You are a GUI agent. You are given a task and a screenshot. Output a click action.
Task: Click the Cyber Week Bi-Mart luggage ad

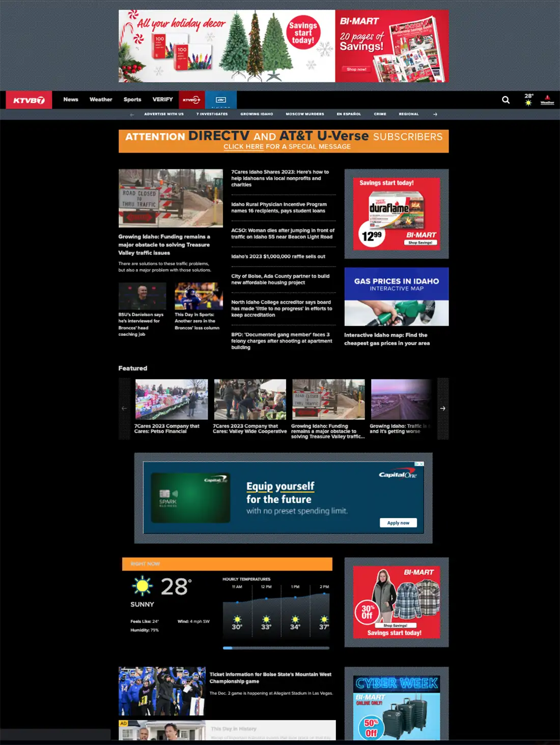397,707
